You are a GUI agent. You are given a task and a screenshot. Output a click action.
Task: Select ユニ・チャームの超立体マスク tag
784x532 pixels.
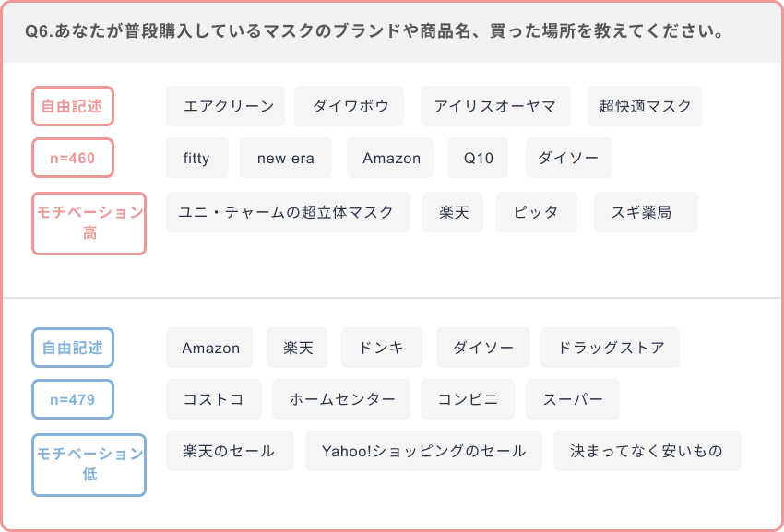pyautogui.click(x=286, y=212)
